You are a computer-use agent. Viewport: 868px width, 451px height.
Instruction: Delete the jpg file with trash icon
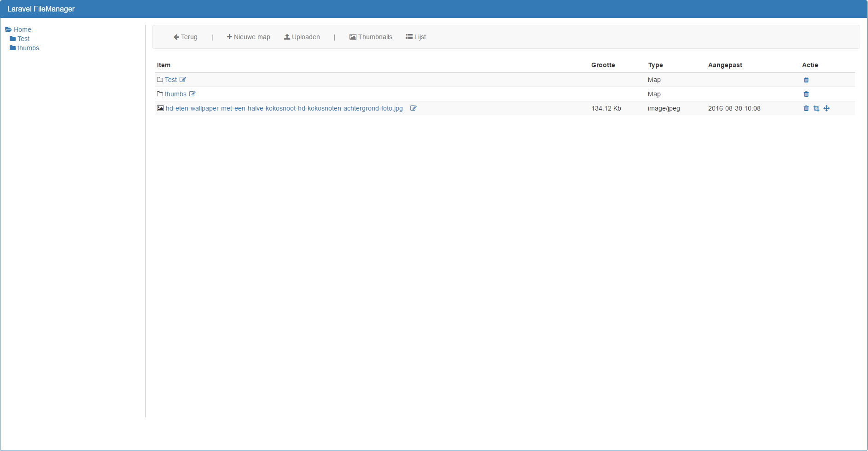[x=806, y=108]
